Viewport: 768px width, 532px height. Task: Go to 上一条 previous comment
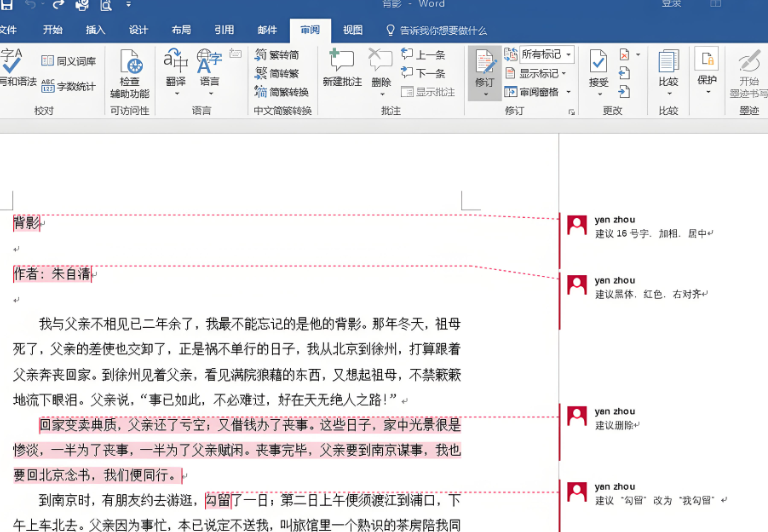(423, 54)
